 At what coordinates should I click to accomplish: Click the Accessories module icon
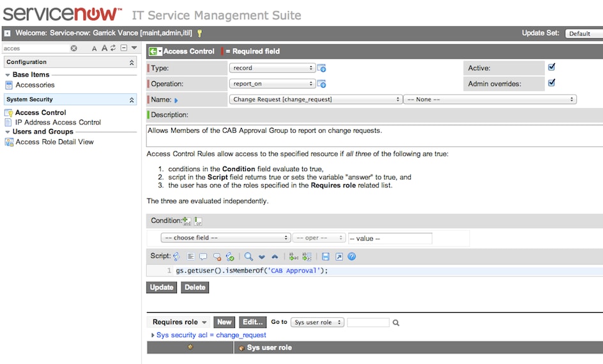[x=9, y=86]
